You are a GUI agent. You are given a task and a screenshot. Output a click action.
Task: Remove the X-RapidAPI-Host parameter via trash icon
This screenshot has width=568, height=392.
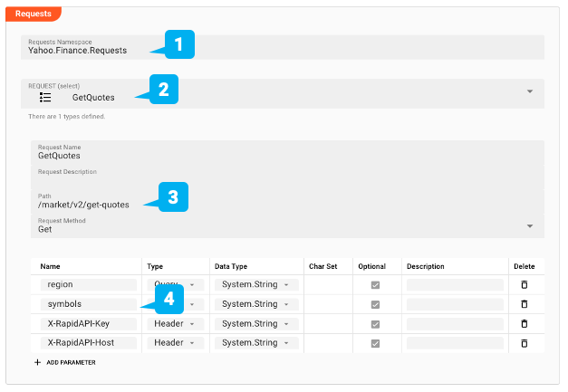tap(523, 343)
